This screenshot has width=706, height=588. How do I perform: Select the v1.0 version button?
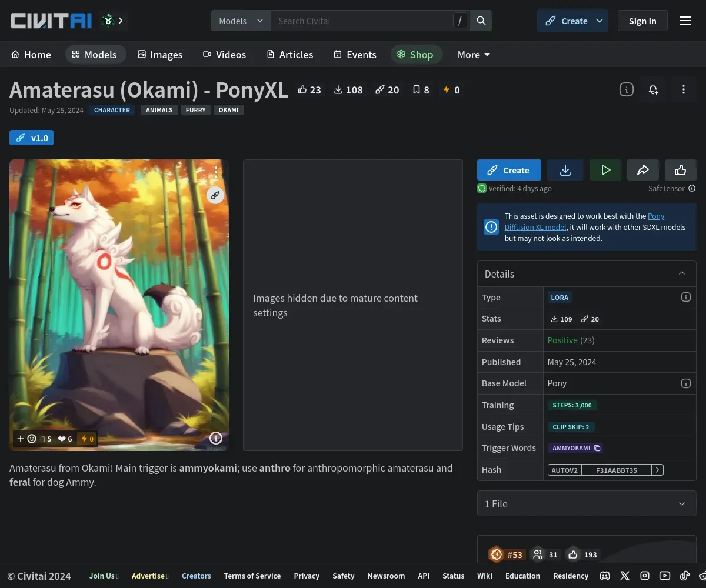click(32, 138)
